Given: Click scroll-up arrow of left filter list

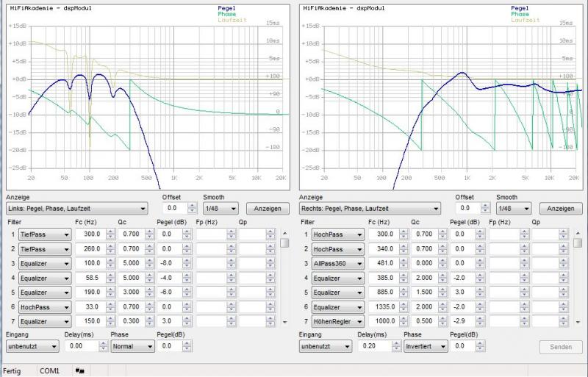Looking at the screenshot, I should click(285, 234).
